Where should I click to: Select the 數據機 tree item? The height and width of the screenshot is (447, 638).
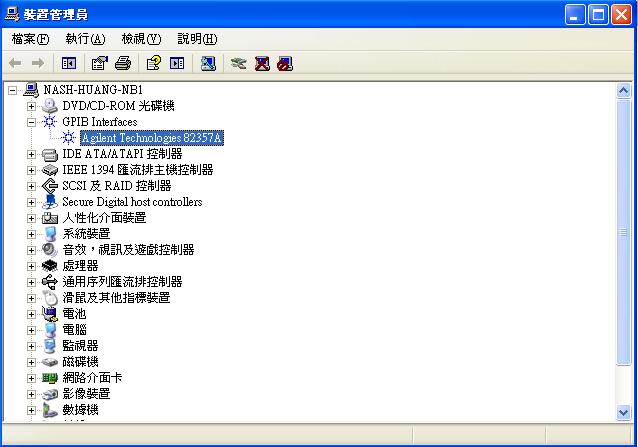(80, 410)
